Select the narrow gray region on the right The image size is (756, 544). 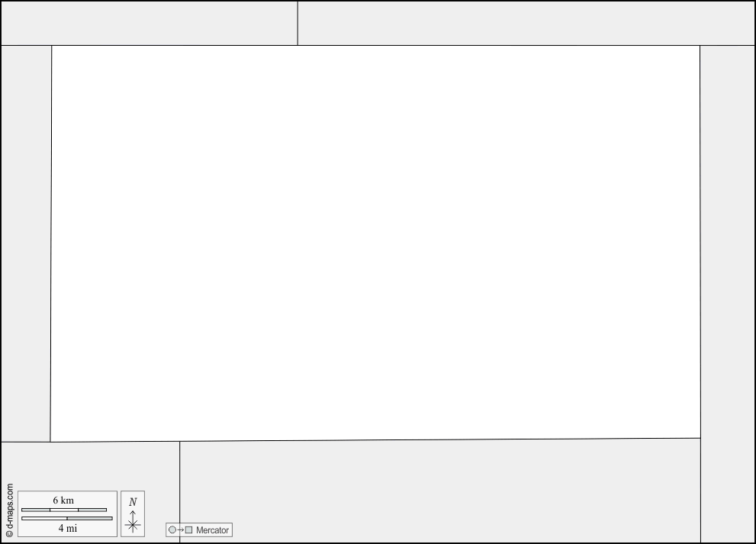tap(728, 295)
